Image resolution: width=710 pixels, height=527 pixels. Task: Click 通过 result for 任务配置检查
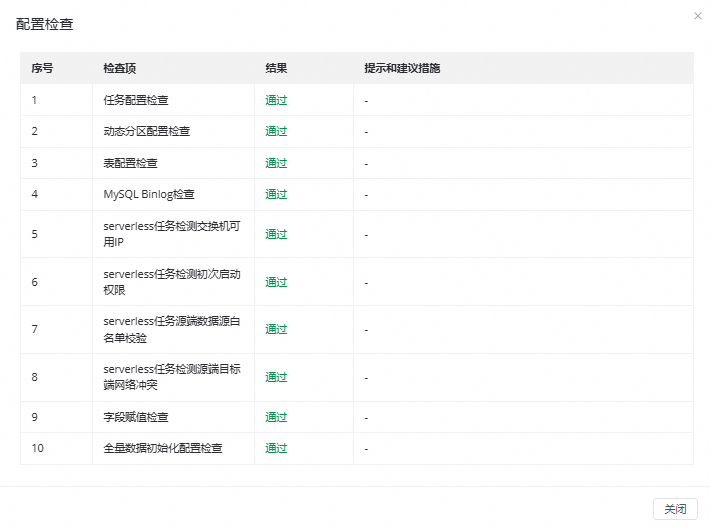point(276,100)
